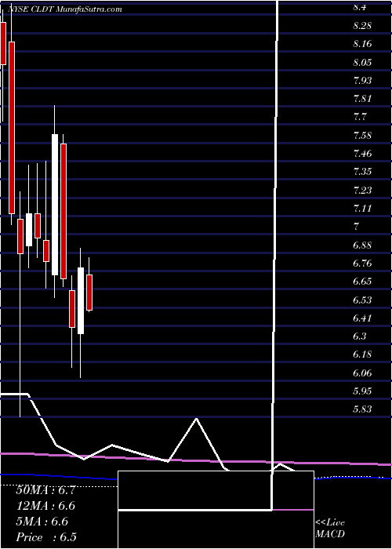Screen dimensions: 392x549
Task: Select the 6.76 price axis label
Action: point(362,264)
